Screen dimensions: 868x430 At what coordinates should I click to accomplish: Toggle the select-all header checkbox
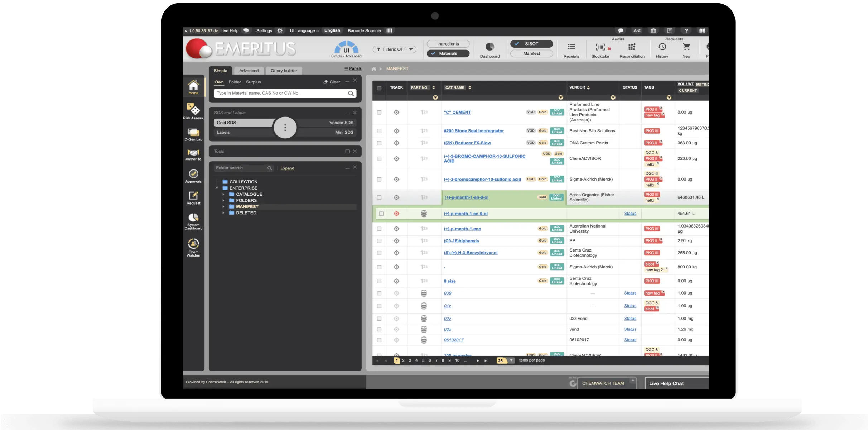379,88
